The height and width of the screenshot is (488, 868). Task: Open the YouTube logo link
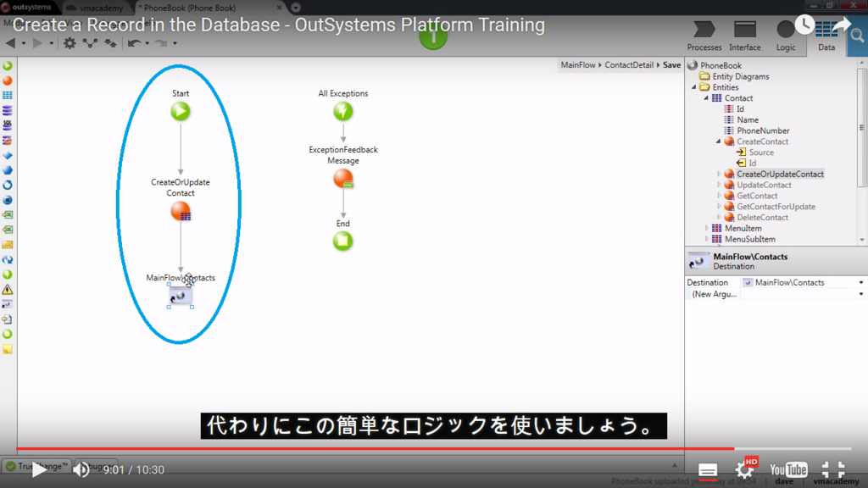tap(789, 469)
